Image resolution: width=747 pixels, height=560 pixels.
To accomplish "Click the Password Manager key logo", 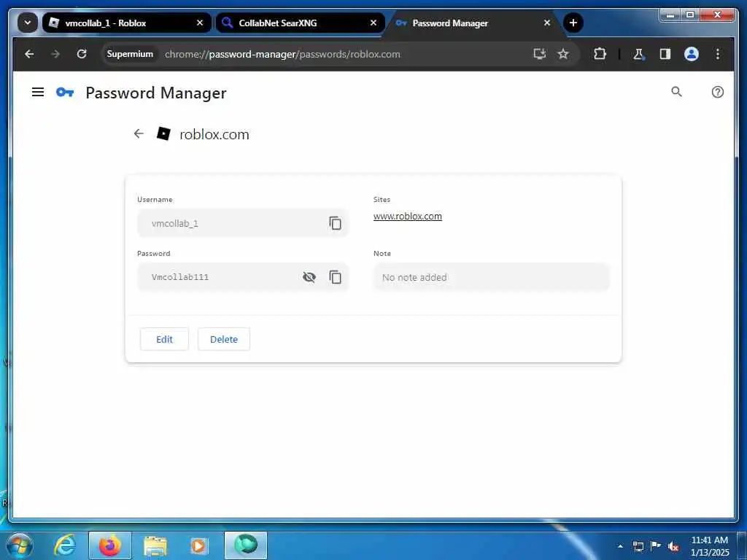I will (65, 92).
